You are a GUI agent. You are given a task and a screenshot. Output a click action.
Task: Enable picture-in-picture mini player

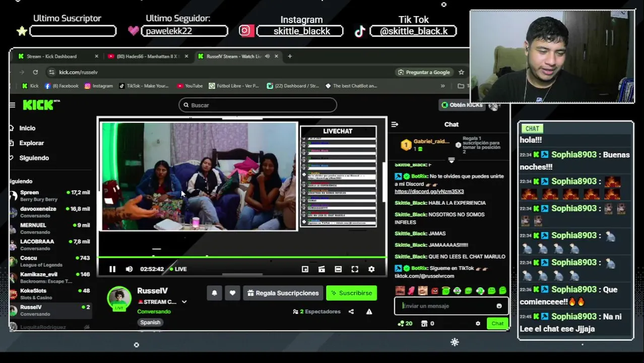[305, 269]
